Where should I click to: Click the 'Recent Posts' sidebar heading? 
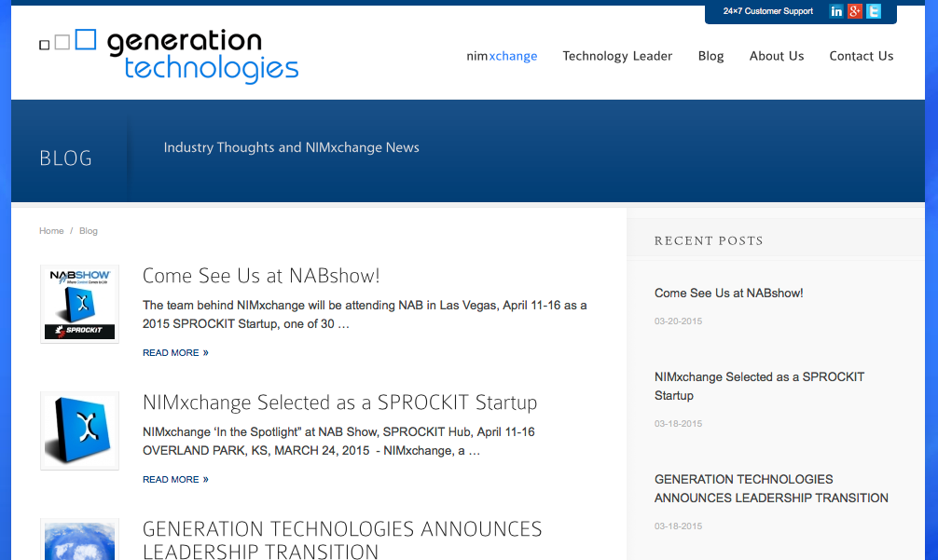coord(709,240)
